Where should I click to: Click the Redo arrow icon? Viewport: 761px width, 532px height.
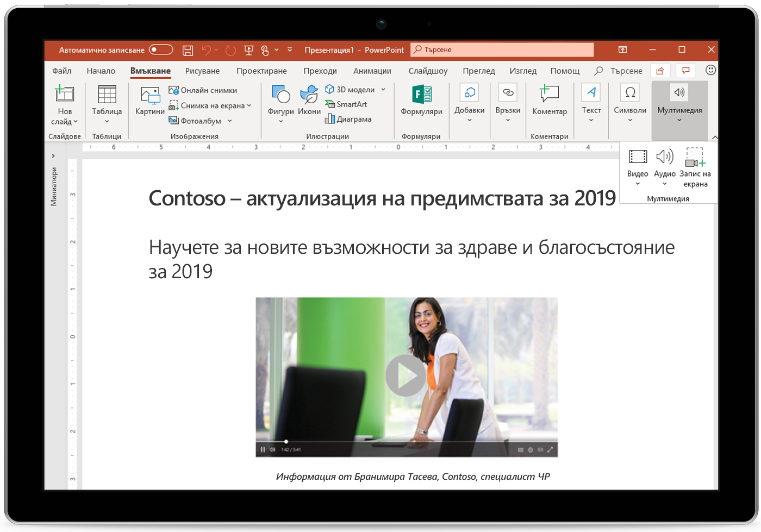(x=230, y=50)
